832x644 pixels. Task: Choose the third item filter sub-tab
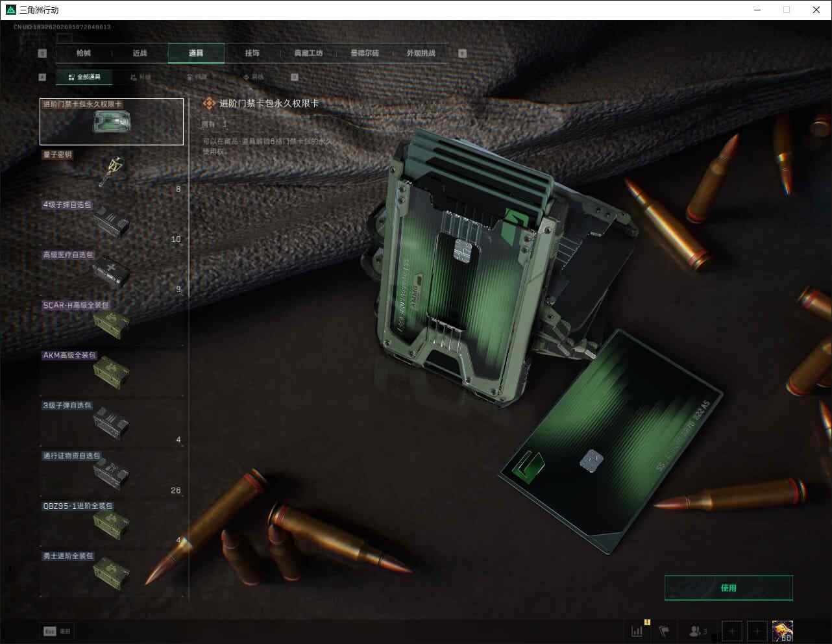point(197,77)
